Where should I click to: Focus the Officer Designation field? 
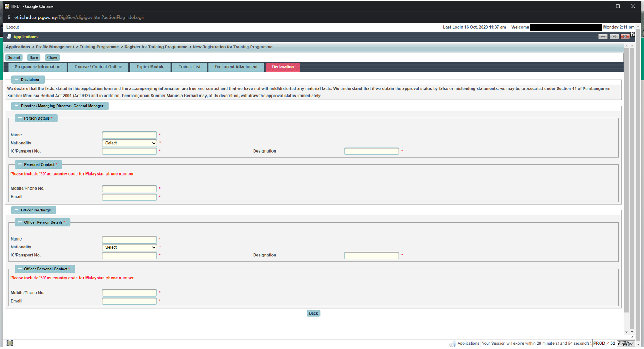point(371,255)
